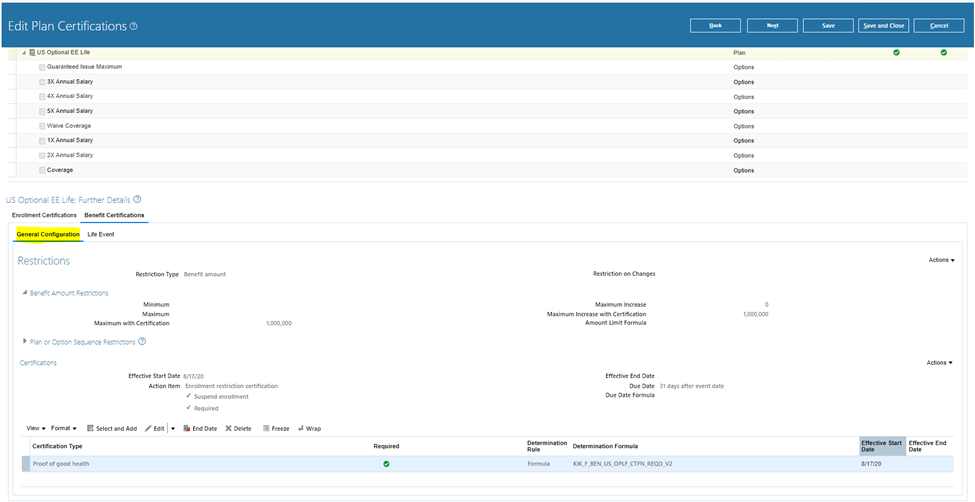Expand Plan or Option Sequence Restrictions
The height and width of the screenshot is (502, 975).
[x=25, y=342]
